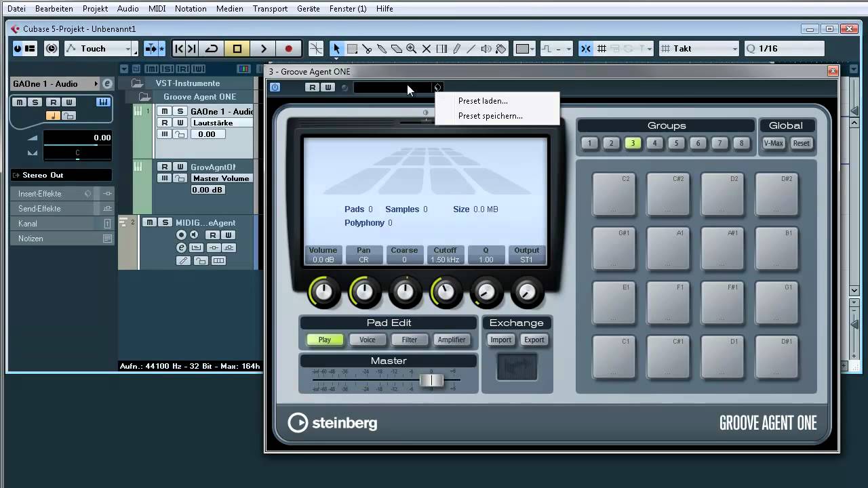This screenshot has height=488, width=868.
Task: Open the Takt grid type dropdown
Action: 700,49
